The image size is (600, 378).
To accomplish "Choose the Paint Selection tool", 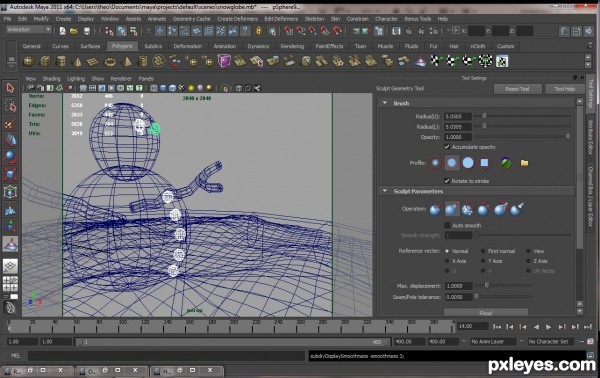I will coord(10,123).
